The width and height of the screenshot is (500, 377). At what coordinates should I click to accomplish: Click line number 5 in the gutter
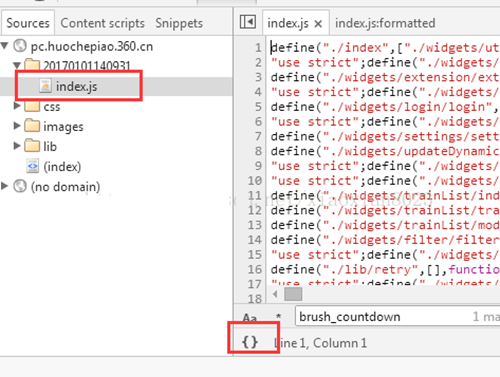point(258,107)
